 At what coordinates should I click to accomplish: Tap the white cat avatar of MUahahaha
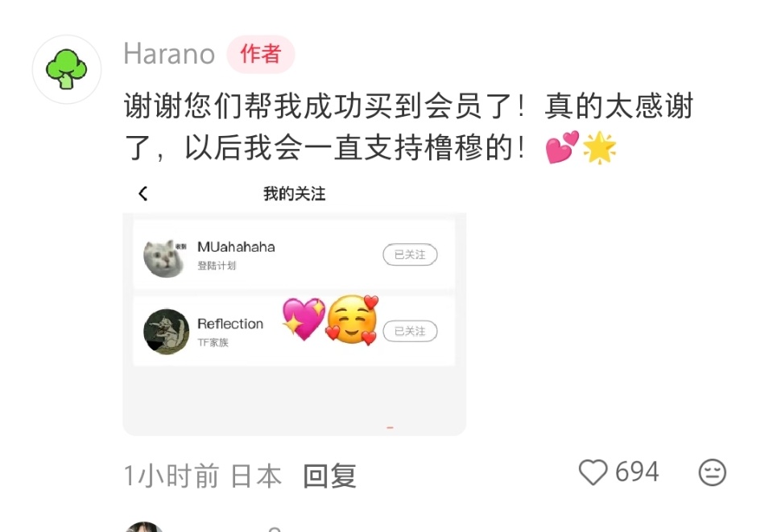[165, 258]
